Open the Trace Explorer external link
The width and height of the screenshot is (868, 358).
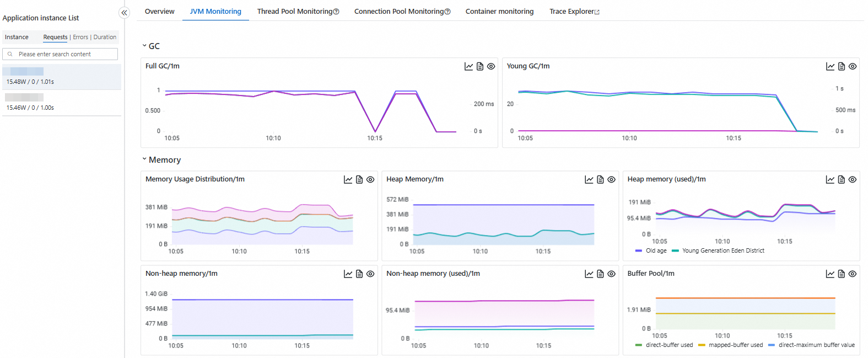coord(574,12)
